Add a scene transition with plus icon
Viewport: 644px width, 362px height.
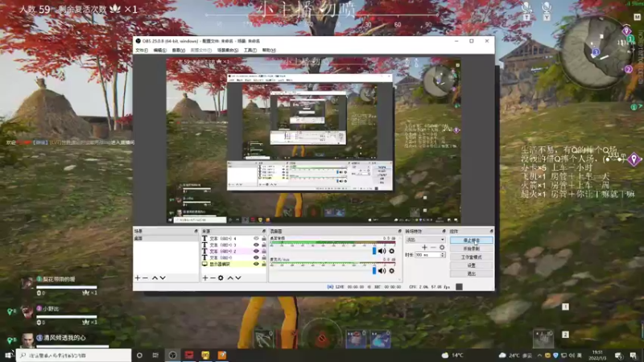[425, 247]
